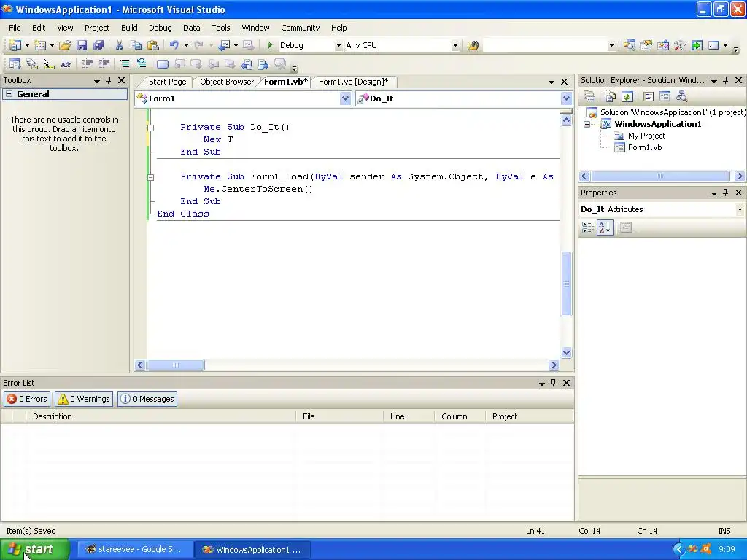Switch Properties to Alphabetical view
This screenshot has height=560, width=747.
tap(605, 227)
